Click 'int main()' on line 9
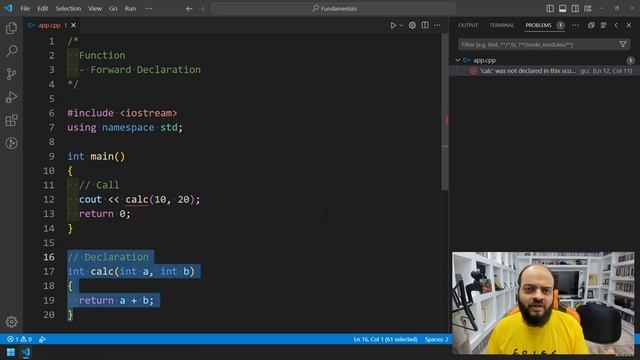 pyautogui.click(x=96, y=156)
